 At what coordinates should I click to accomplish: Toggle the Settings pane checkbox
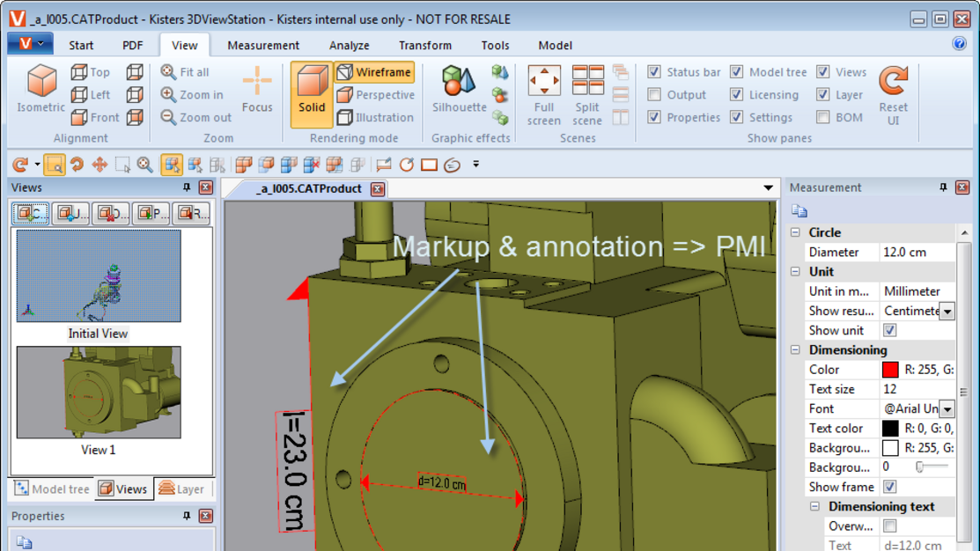pos(737,117)
